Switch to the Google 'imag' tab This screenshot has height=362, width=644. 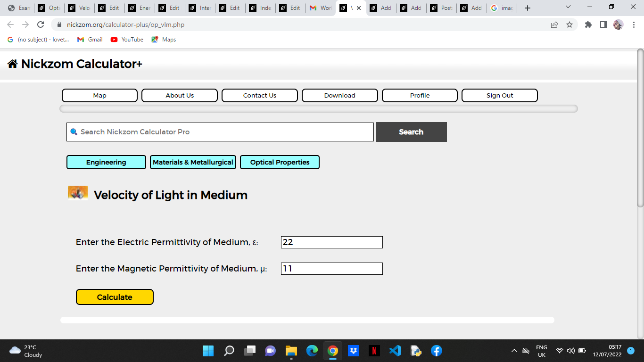coord(502,8)
